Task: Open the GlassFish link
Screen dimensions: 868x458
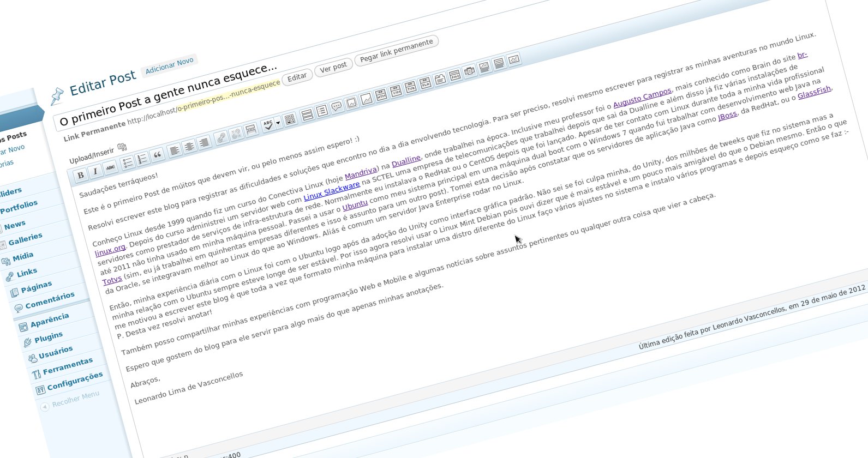Action: point(815,92)
